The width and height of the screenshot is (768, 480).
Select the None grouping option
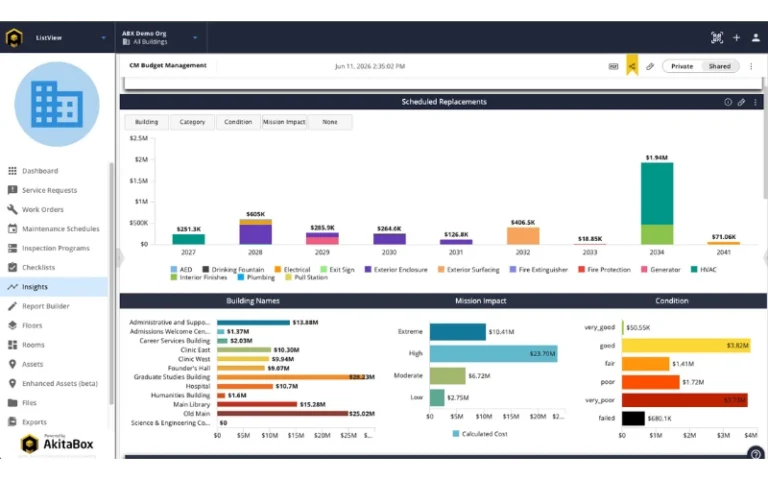point(330,122)
